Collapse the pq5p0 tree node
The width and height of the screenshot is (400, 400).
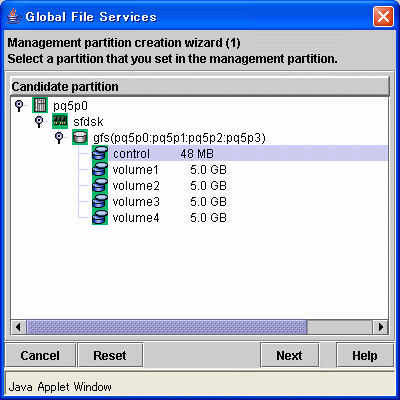(19, 106)
